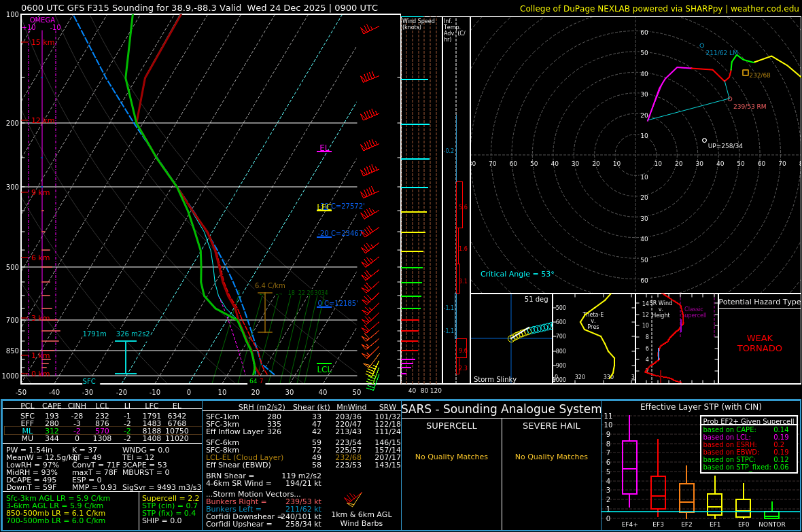This screenshot has width=802, height=532.
Task: Click the SR Wind v. Height label
Action: [x=661, y=309]
